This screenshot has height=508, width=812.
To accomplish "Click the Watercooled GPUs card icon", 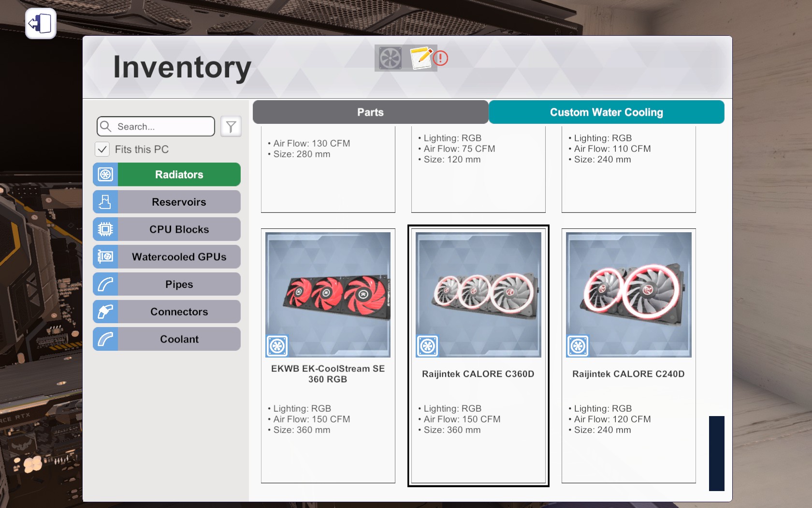I will click(105, 257).
